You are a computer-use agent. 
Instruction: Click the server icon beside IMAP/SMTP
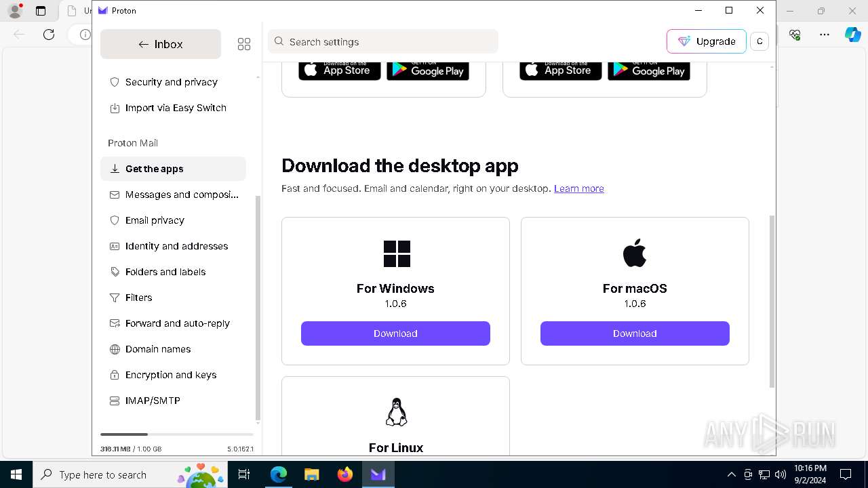pos(115,401)
